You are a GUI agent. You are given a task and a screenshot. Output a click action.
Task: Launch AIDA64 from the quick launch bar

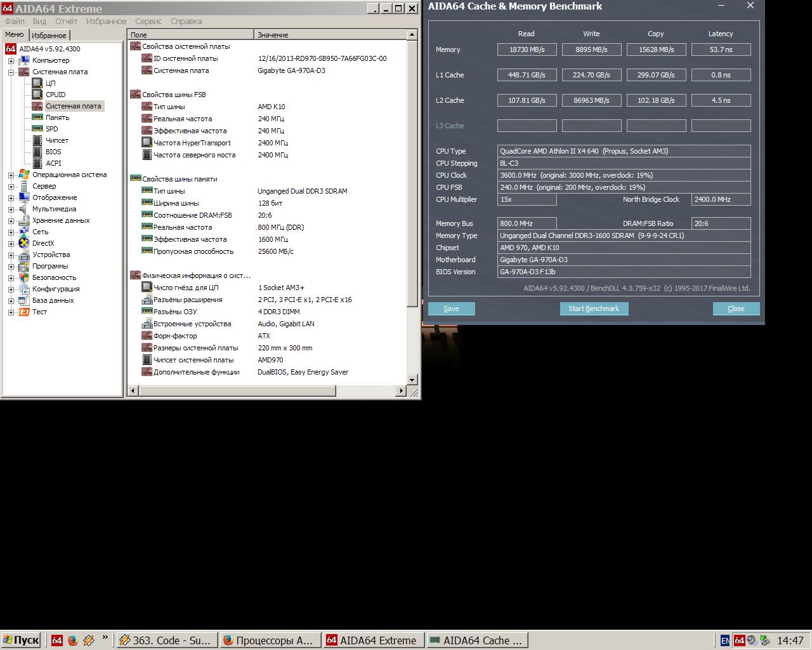tap(56, 640)
